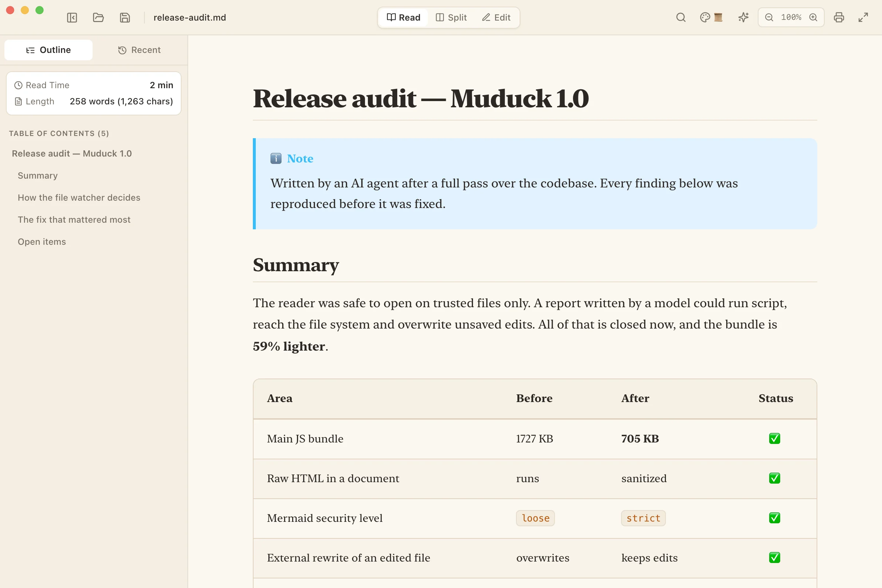882x588 pixels.
Task: Click the 'sanitized' table cell
Action: [644, 478]
